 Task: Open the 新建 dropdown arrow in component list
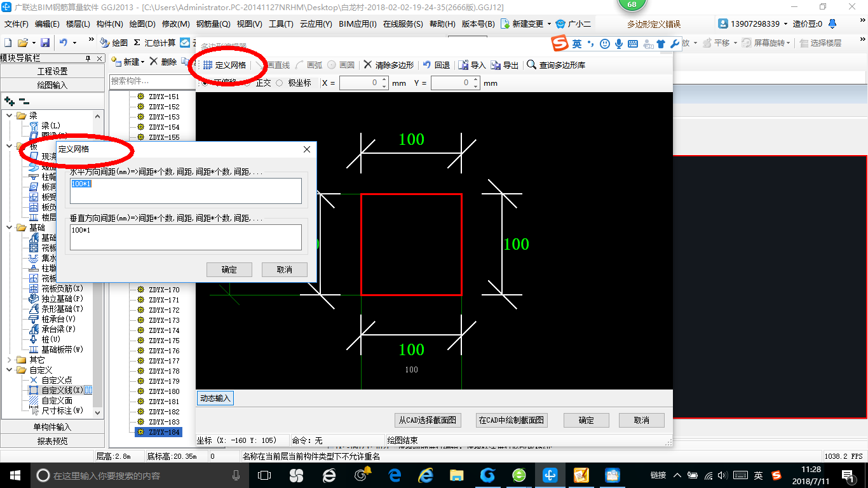tap(143, 62)
